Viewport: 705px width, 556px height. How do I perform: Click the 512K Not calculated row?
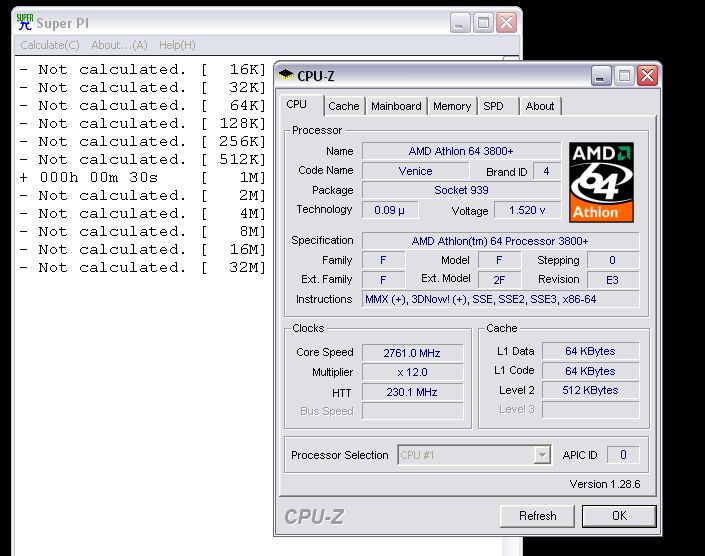pos(143,160)
